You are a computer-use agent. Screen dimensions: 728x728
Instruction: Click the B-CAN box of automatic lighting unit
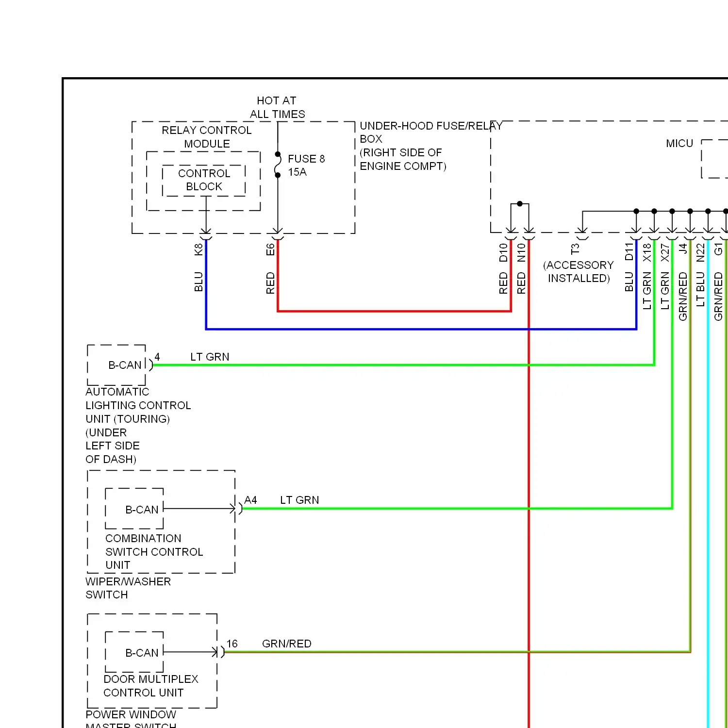117,365
